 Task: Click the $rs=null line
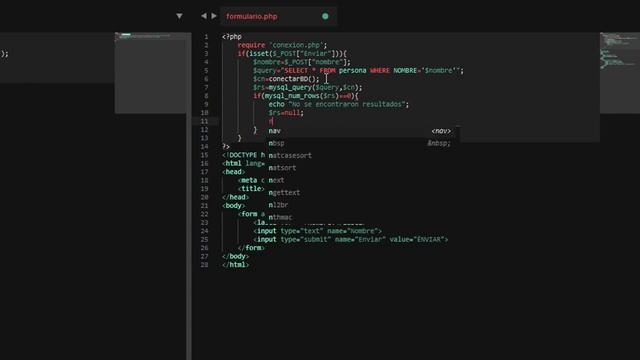[x=286, y=113]
